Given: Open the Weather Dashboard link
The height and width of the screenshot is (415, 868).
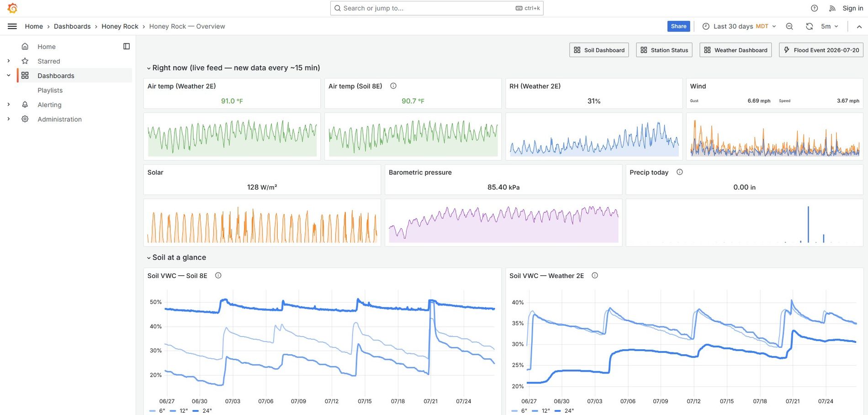Looking at the screenshot, I should tap(736, 50).
